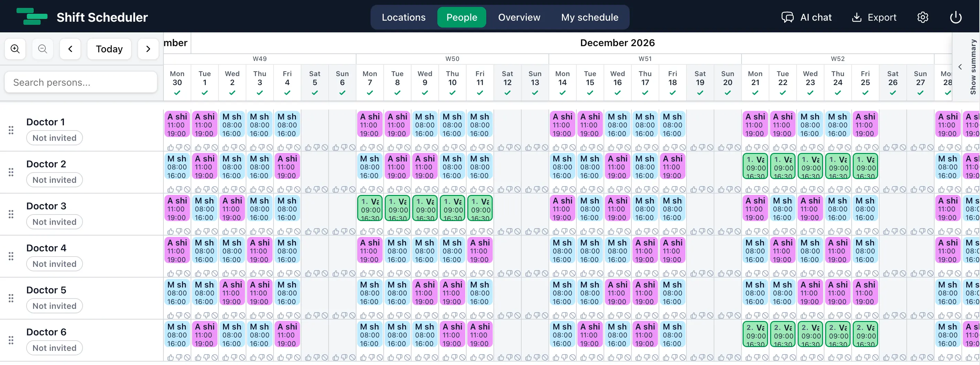Screen dimensions: 980x365
Task: Jump to Today in the calendar
Action: pos(109,49)
